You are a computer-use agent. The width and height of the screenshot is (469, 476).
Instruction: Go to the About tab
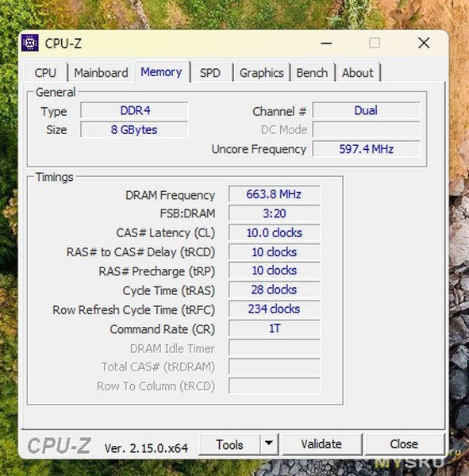[x=358, y=73]
